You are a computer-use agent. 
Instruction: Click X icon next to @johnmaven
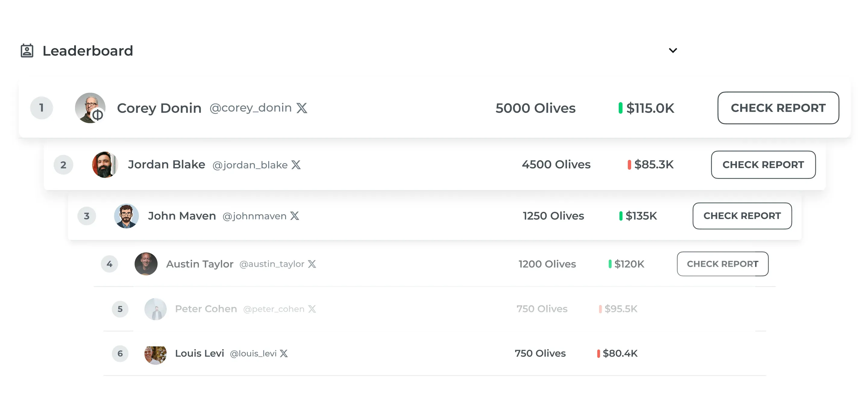coord(294,216)
